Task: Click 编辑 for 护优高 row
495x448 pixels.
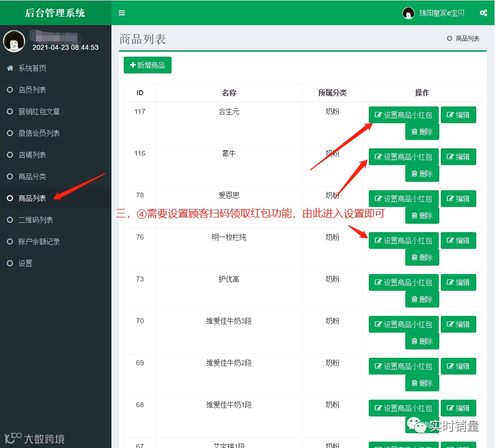Action: 459,282
